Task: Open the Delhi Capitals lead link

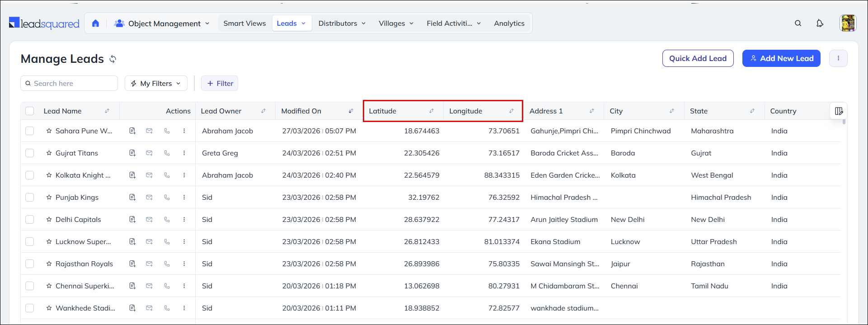Action: pyautogui.click(x=78, y=220)
